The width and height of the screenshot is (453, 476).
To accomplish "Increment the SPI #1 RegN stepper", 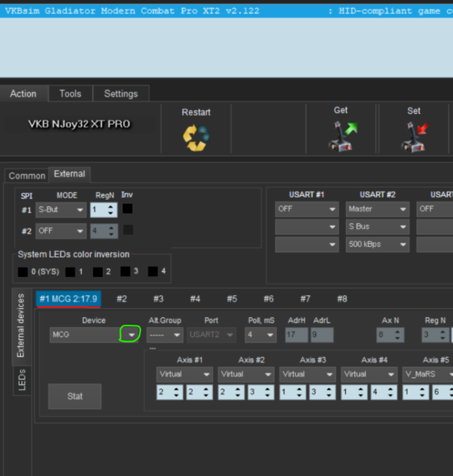I will pos(110,207).
